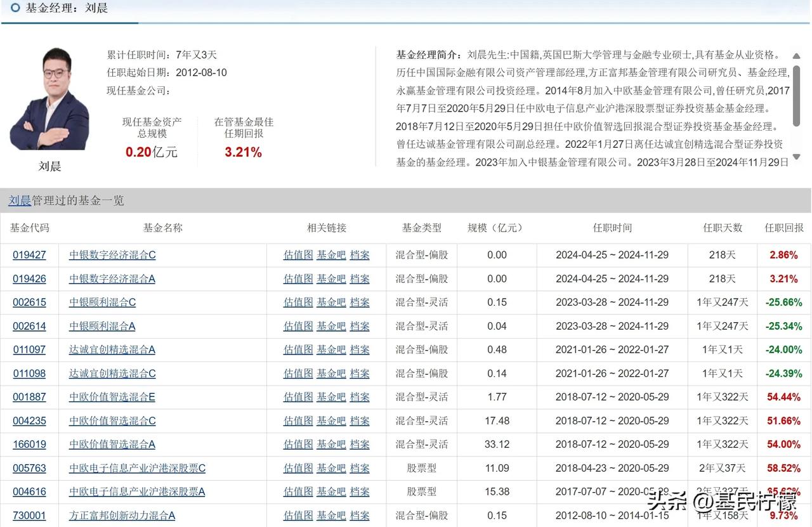The height and width of the screenshot is (527, 812).
Task: Open 估值图 for 中欧价值智选混合C
Action: (x=298, y=420)
